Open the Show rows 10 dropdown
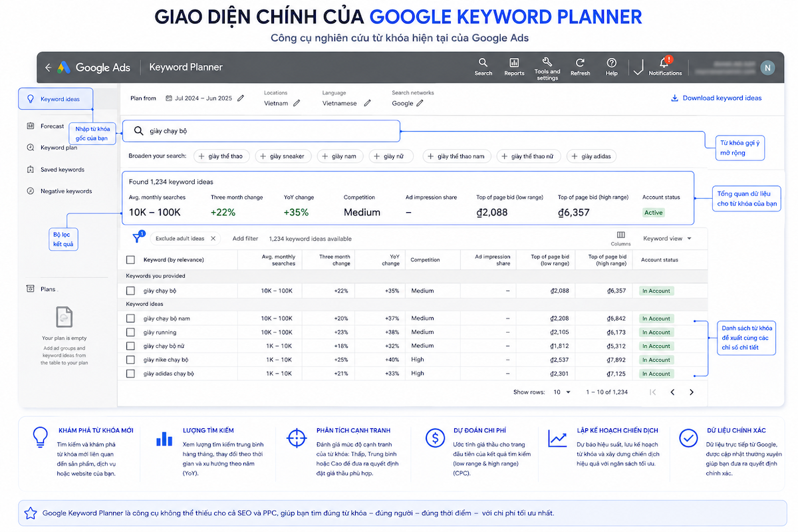 562,392
